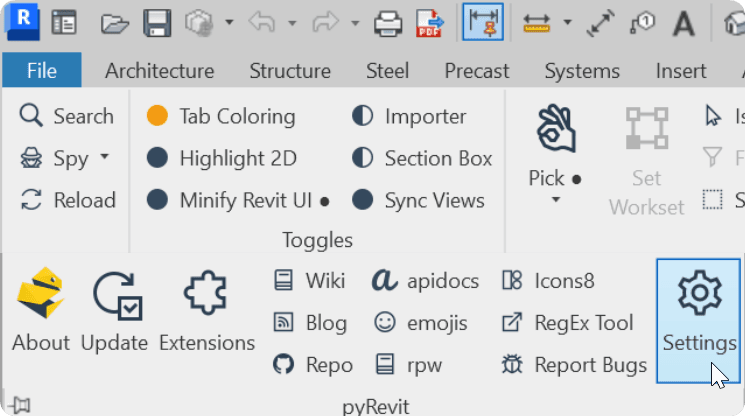This screenshot has height=416, width=745.
Task: Expand the Pick dropdown arrow
Action: pyautogui.click(x=555, y=200)
